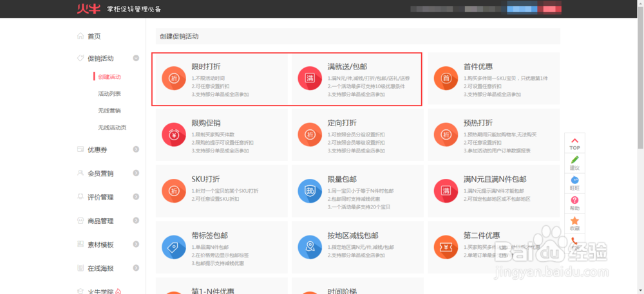644x294 pixels.
Task: Click the 建议 pencil icon
Action: click(x=574, y=160)
